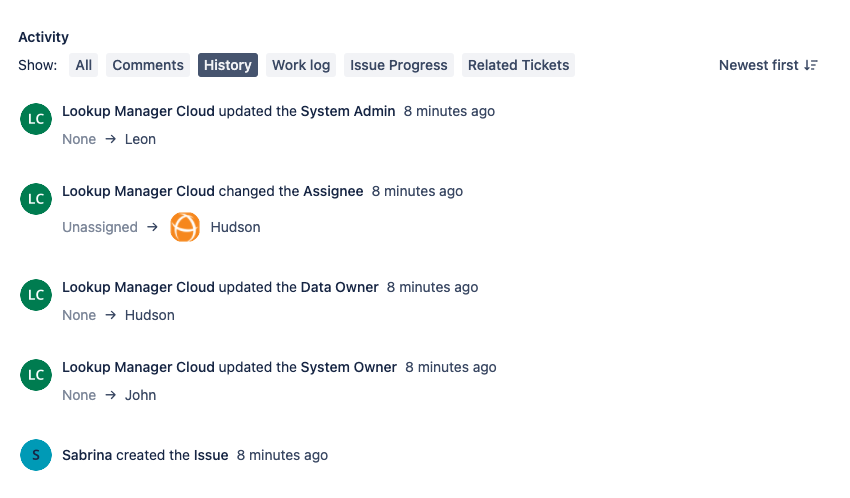Viewport: 850px width, 498px height.
Task: Click Sabrina's name in issue created entry
Action: pyautogui.click(x=87, y=455)
